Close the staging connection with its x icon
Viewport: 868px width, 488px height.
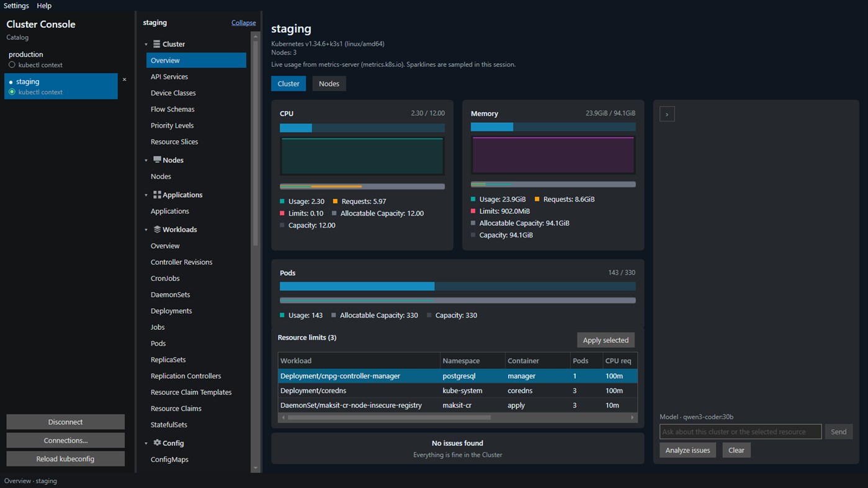point(124,79)
